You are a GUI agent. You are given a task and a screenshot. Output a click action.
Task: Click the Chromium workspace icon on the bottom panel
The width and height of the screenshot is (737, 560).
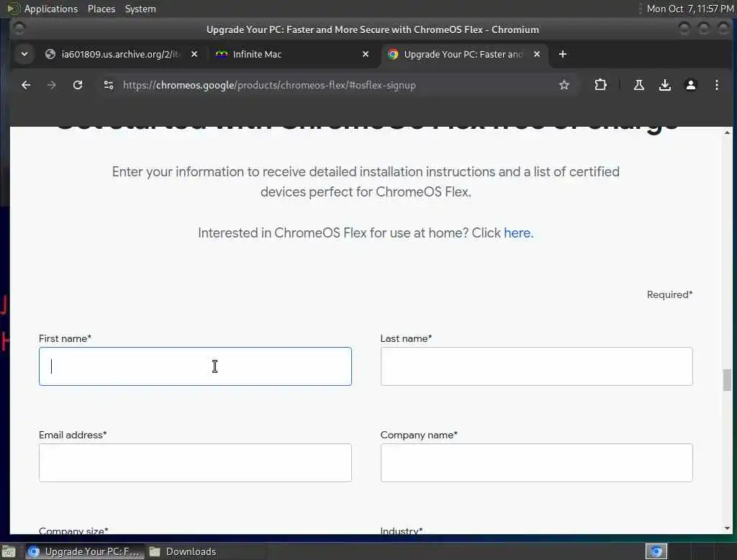tap(656, 551)
